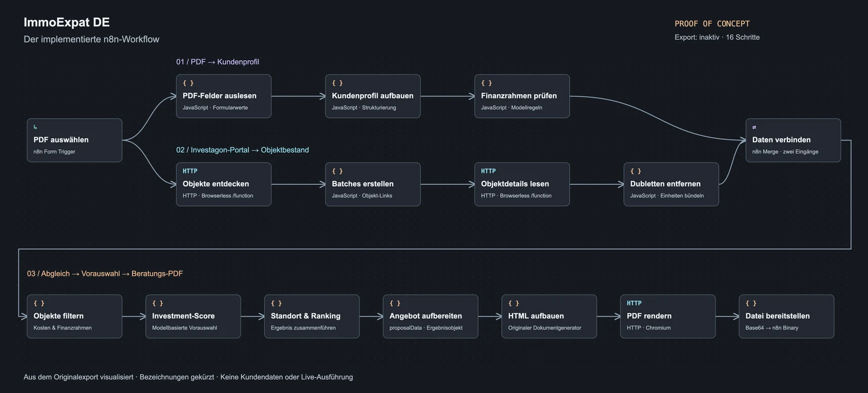868x393 pixels.
Task: Click the braces icon on Kundenprofil aufbauen node
Action: tap(337, 83)
